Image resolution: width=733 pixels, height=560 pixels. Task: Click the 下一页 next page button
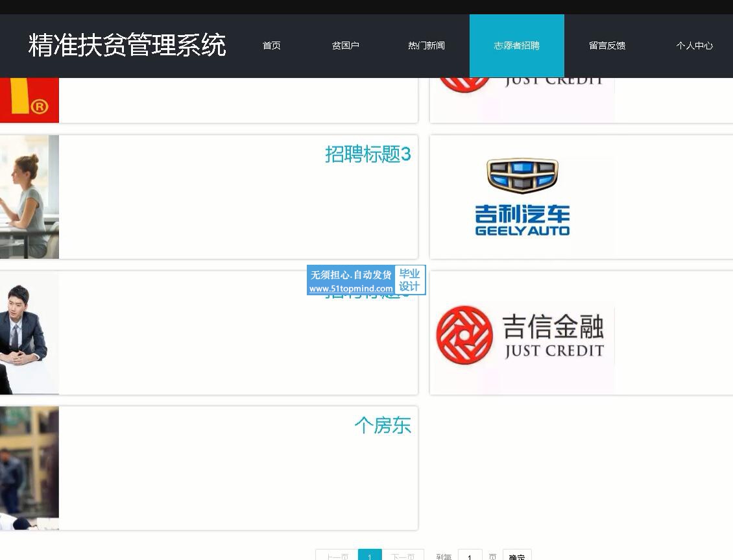tap(403, 555)
